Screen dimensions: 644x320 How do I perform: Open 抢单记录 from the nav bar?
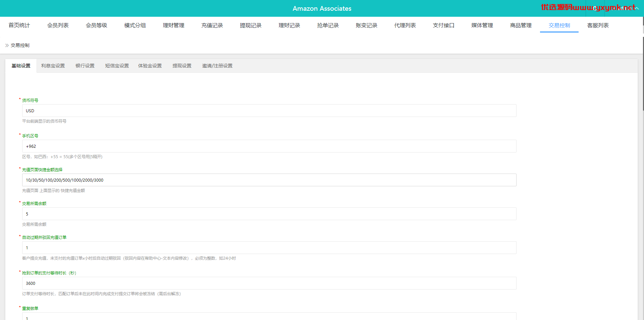click(328, 25)
